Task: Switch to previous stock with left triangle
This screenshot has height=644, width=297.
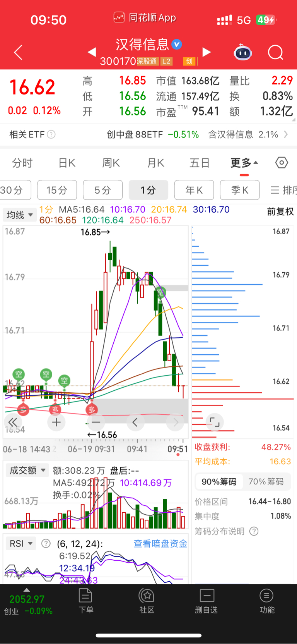Action: 92,52
